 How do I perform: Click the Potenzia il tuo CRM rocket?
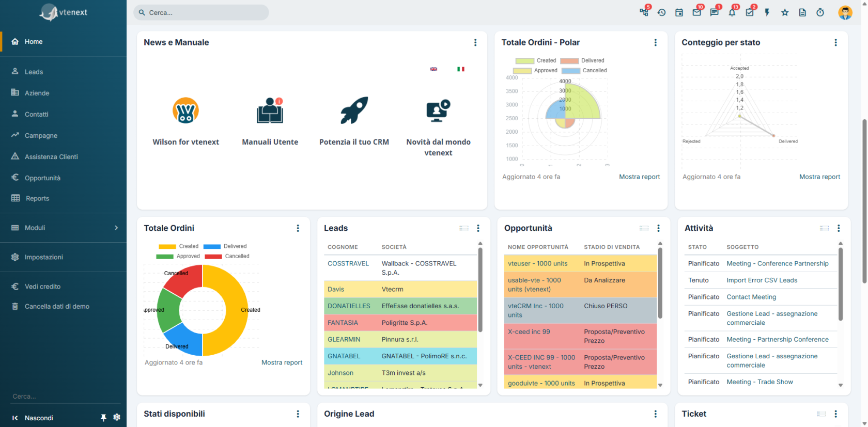coord(354,110)
